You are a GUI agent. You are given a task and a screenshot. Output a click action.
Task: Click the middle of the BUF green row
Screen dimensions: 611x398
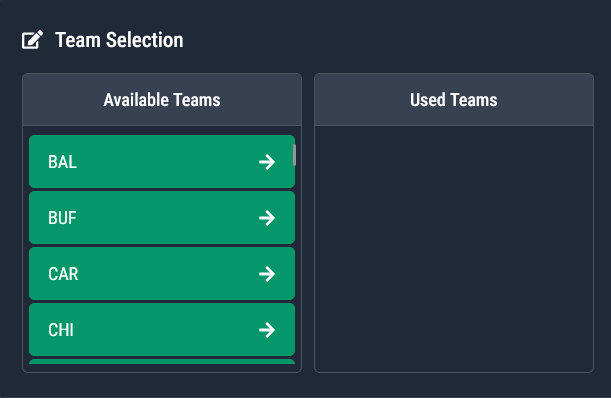coord(162,218)
